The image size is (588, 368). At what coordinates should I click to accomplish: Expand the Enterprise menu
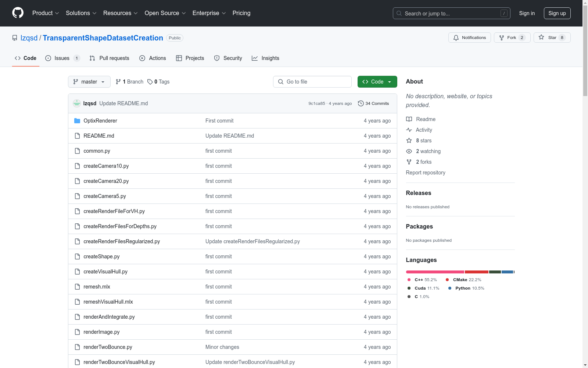click(x=209, y=13)
